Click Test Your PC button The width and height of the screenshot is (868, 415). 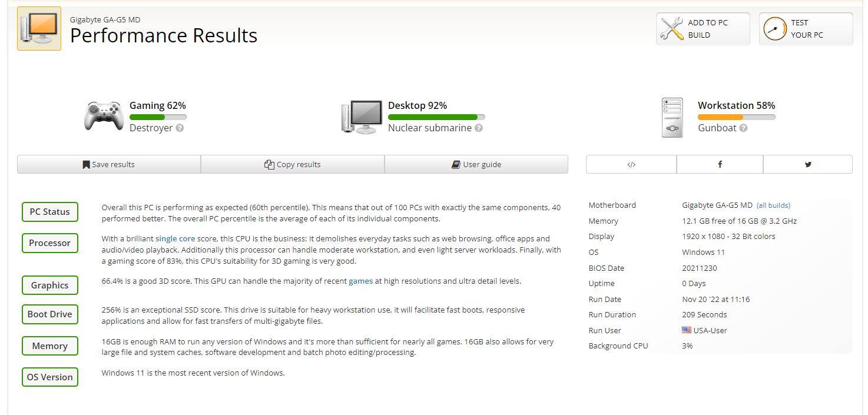click(806, 29)
